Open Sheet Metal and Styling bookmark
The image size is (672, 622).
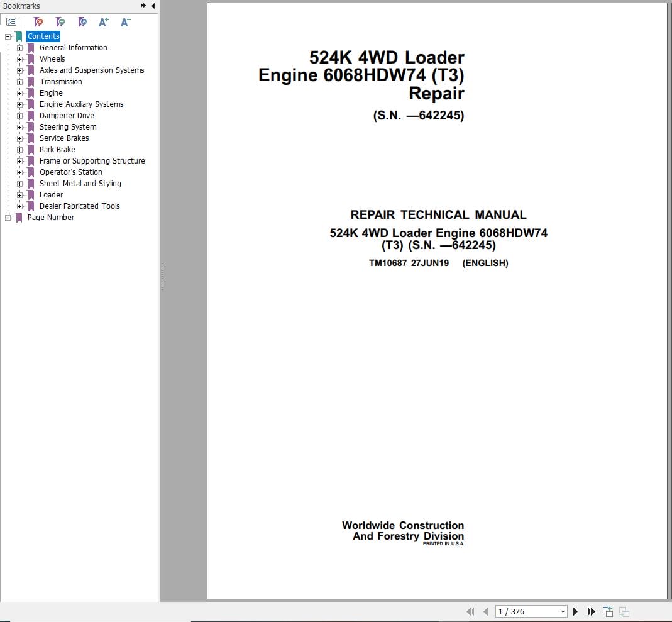tap(80, 184)
